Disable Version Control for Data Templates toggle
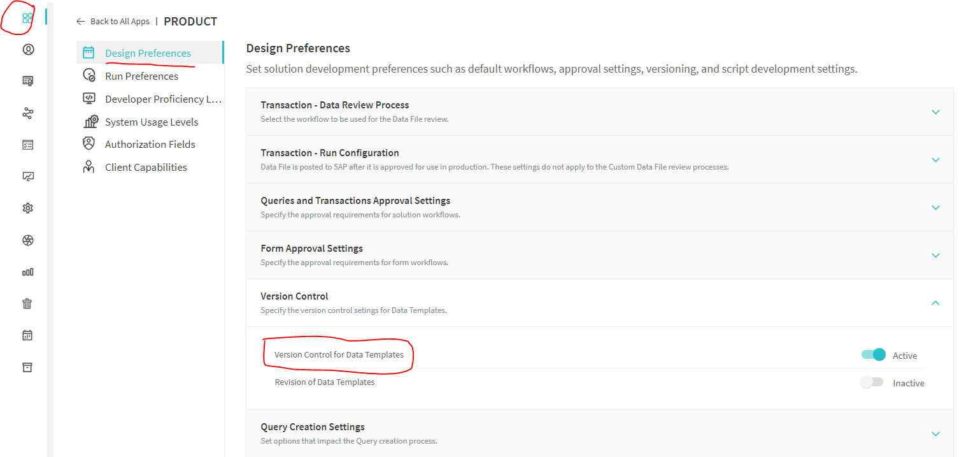 pyautogui.click(x=873, y=355)
